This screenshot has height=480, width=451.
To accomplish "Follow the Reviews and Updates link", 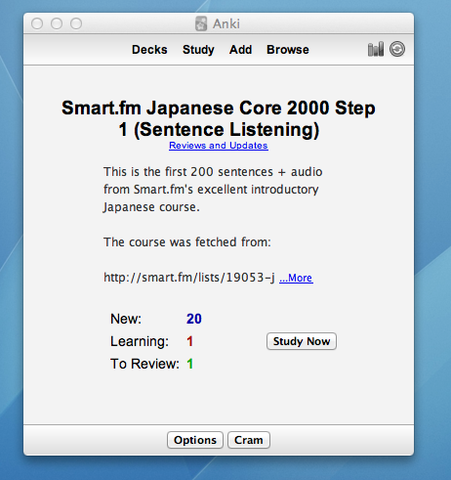I will pyautogui.click(x=218, y=146).
